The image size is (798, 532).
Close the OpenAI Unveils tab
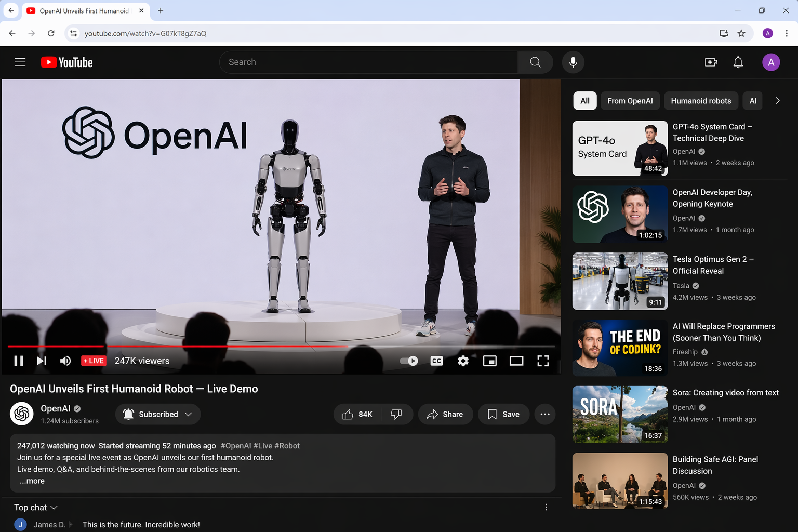[141, 10]
